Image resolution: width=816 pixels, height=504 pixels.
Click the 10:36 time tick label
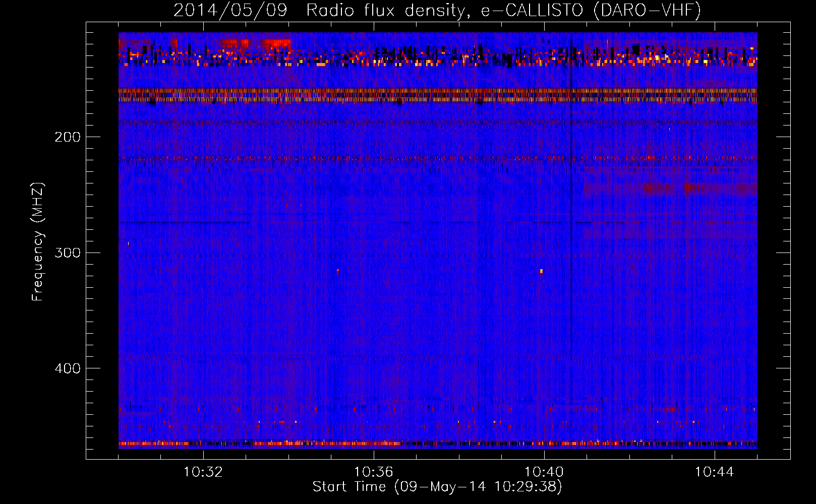(x=374, y=472)
